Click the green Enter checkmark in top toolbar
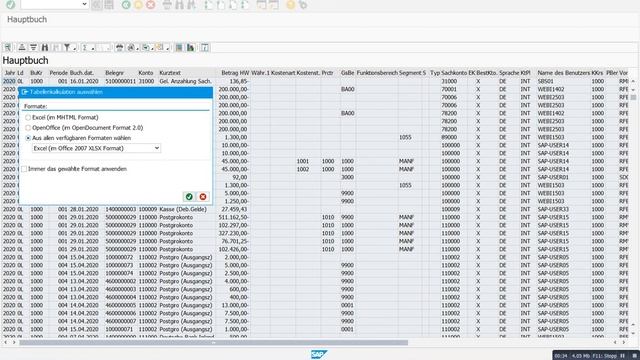The image size is (640, 360). [11, 4]
